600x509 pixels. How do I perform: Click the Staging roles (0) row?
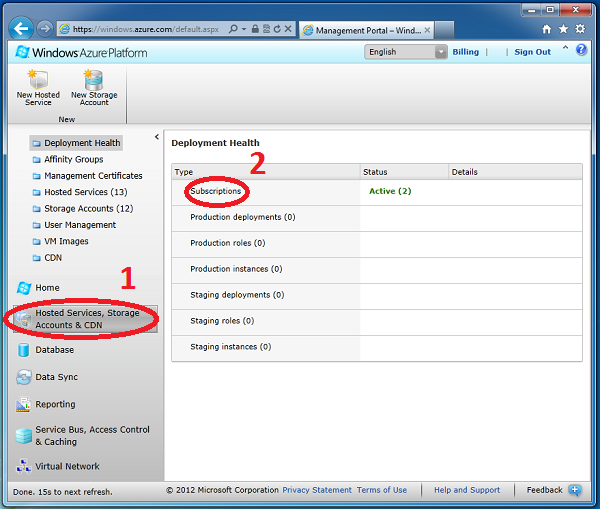(377, 322)
